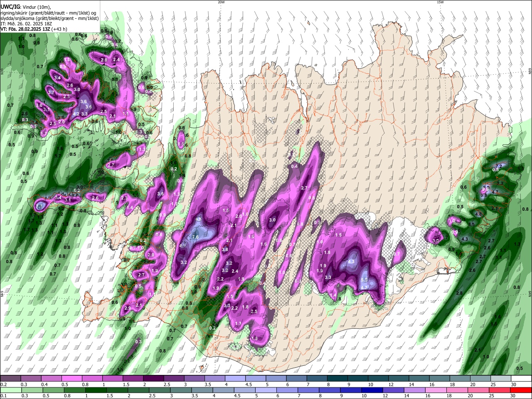
Task: Click the 15W longitude label at top
Action: coord(440,2)
